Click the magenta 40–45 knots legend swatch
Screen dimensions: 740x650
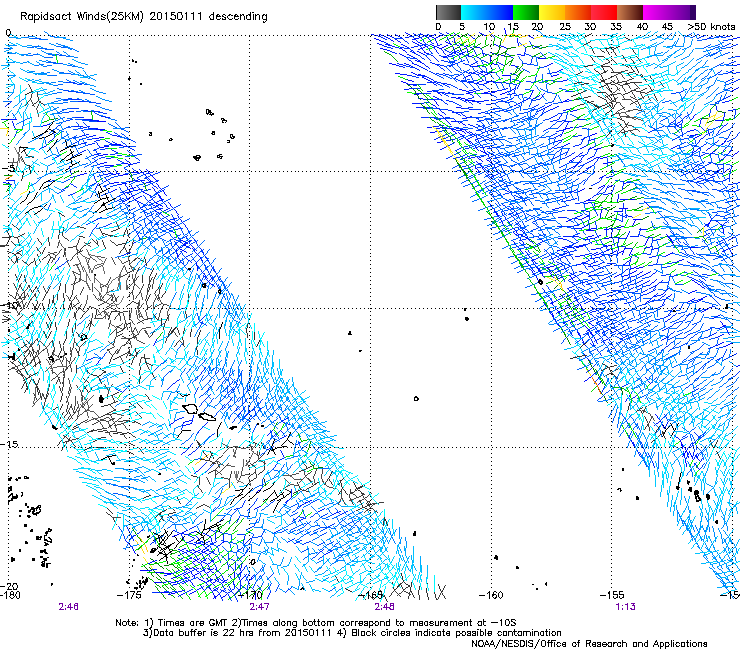click(656, 12)
